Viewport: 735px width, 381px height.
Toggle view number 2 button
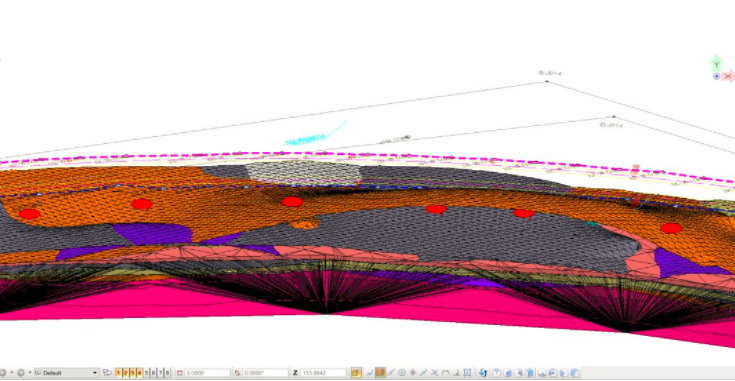coord(125,373)
